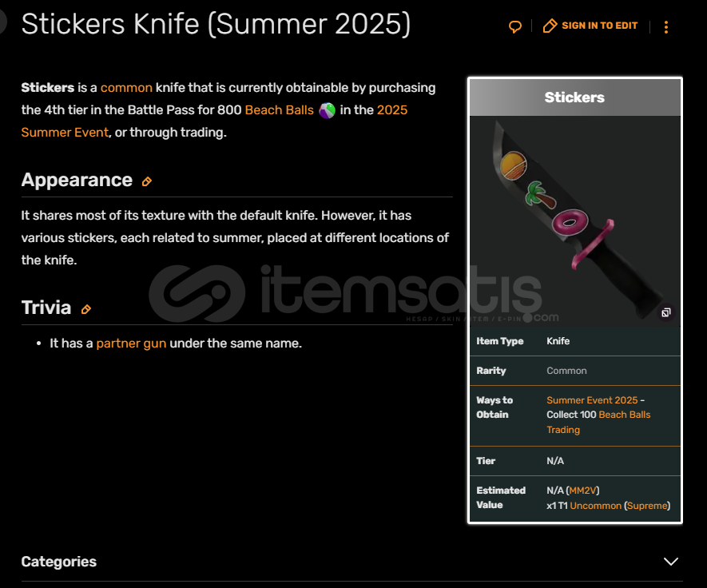Open the Trading link in the infobox
707x588 pixels.
coord(563,430)
